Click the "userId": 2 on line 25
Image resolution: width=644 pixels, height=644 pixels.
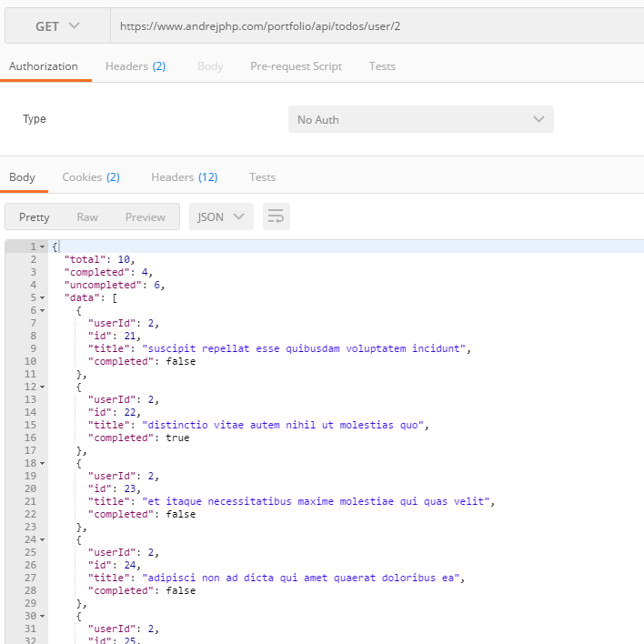click(x=124, y=552)
